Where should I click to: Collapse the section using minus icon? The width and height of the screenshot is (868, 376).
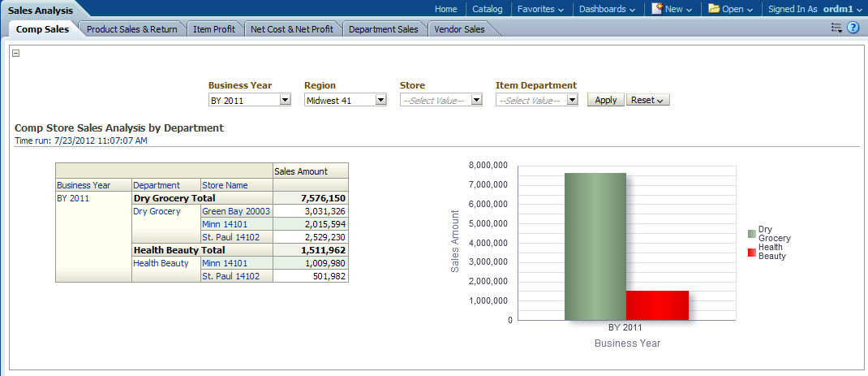[x=16, y=54]
